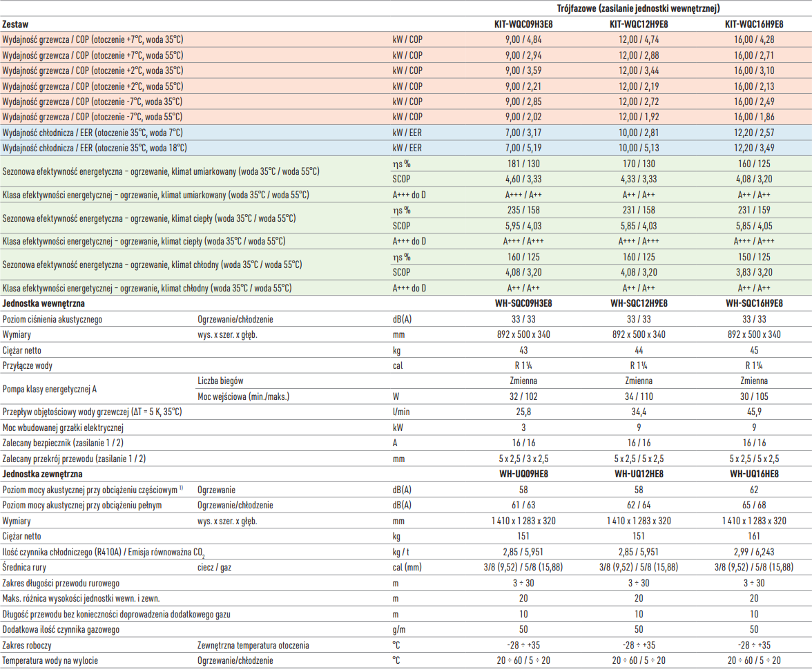Click the cooling value 10,00 / 5,13
The width and height of the screenshot is (812, 670).
[639, 148]
